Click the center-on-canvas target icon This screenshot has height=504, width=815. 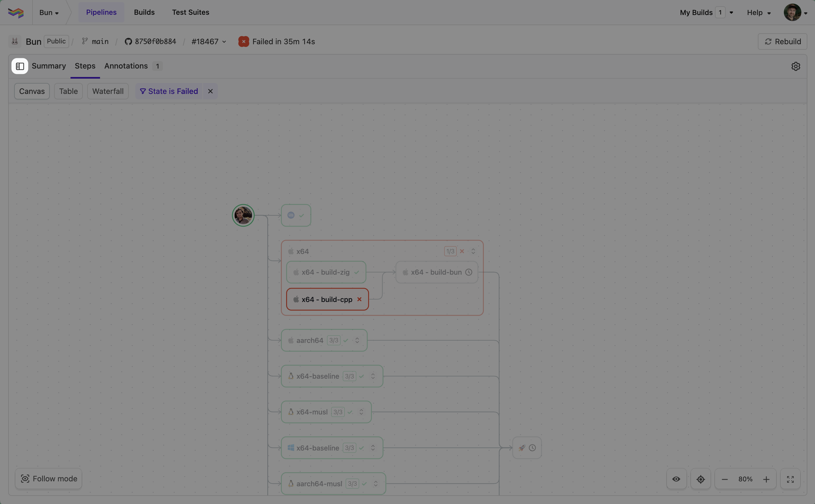tap(700, 479)
